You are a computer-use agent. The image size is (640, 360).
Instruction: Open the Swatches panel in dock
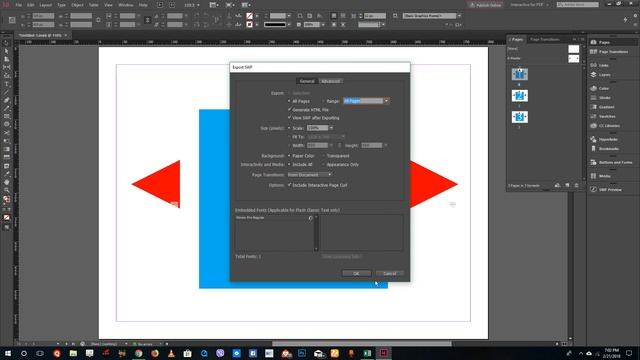click(603, 116)
